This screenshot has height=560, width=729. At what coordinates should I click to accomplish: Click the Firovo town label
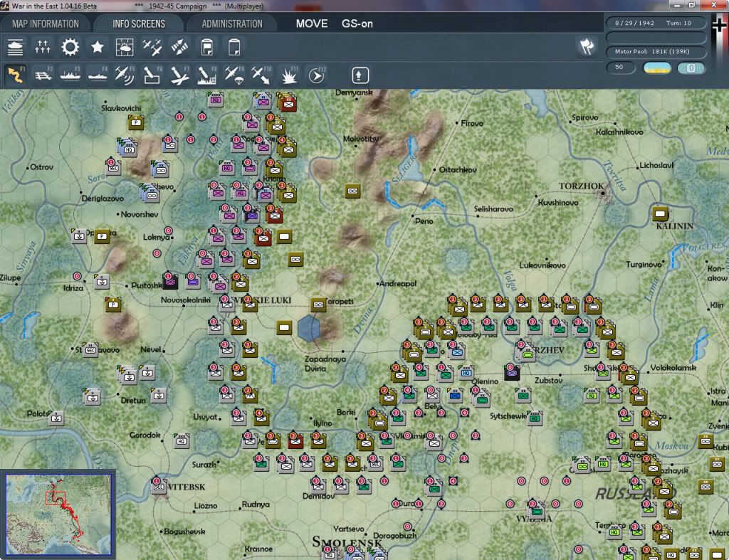pyautogui.click(x=472, y=123)
